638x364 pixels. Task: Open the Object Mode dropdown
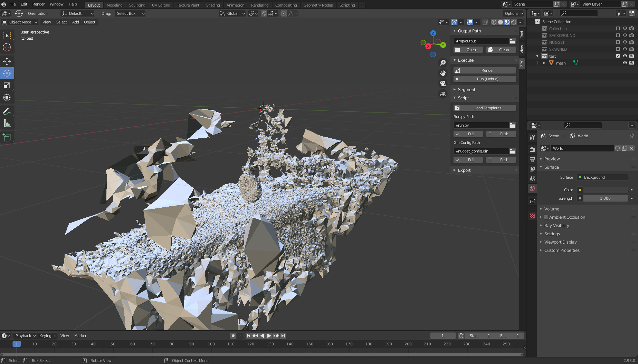pos(20,22)
